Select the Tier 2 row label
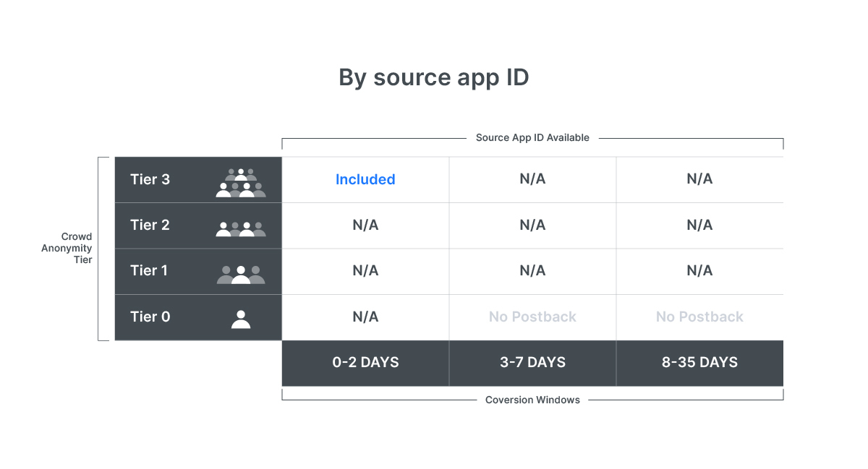Viewport: 868px width, 469px height. click(x=150, y=225)
